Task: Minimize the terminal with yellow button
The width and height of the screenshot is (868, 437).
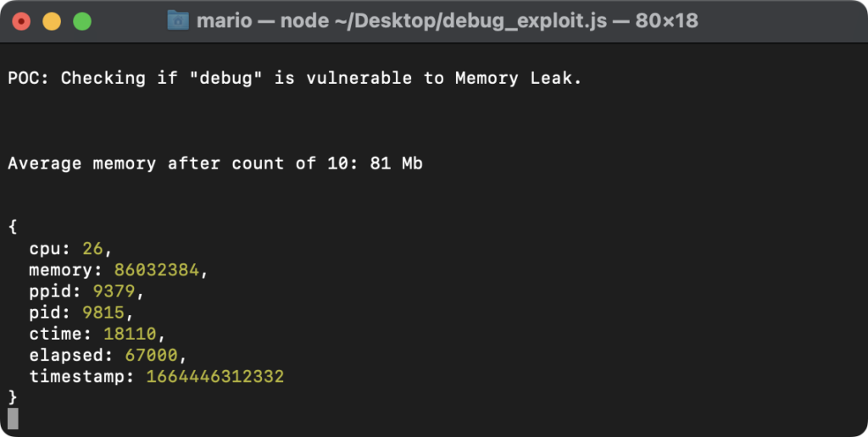Action: coord(52,21)
